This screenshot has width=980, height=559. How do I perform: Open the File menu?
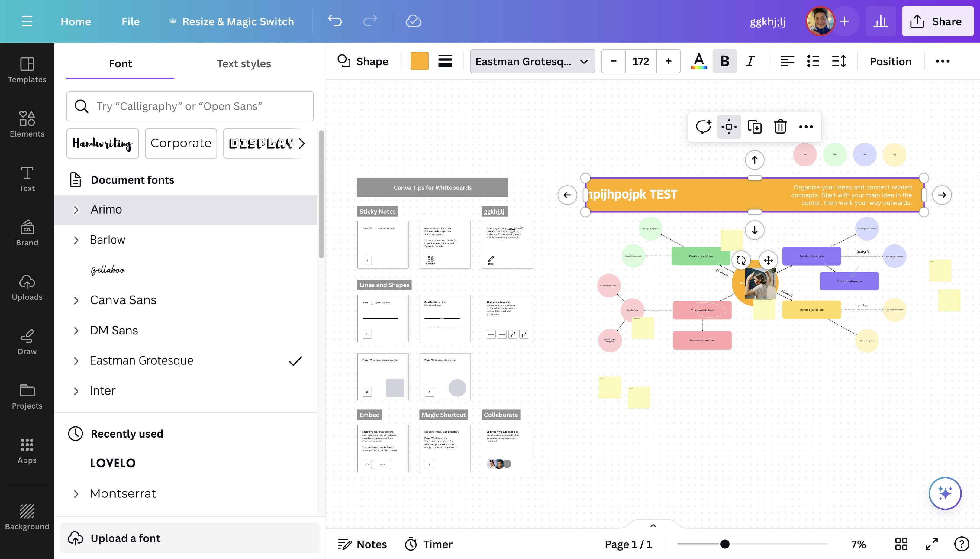(131, 21)
